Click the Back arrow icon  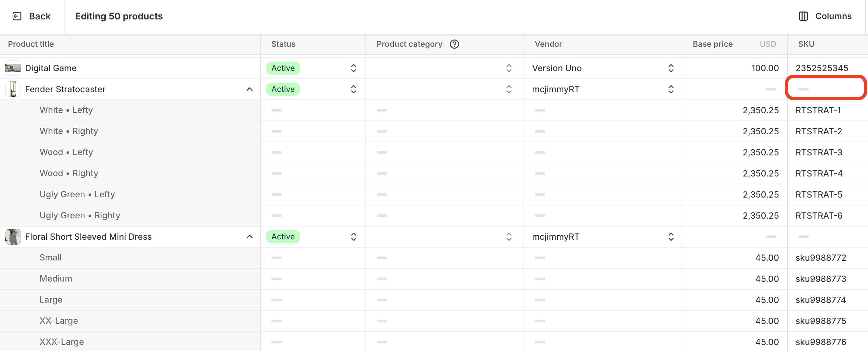17,16
